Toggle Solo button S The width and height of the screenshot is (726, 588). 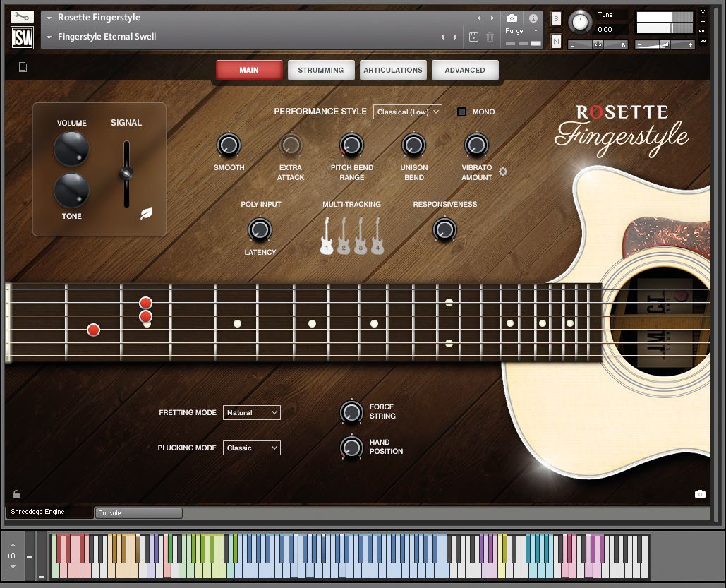(556, 19)
